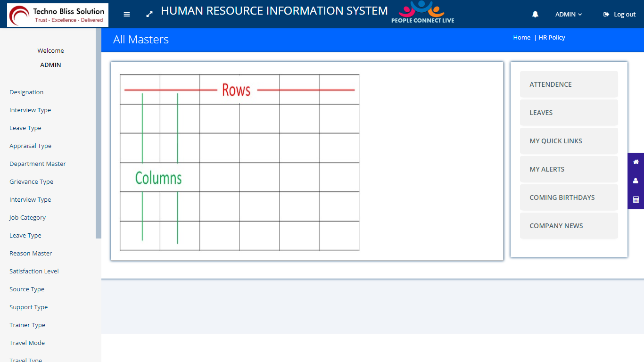The image size is (644, 362).
Task: Click the floating home icon on the right edge
Action: coord(636,162)
